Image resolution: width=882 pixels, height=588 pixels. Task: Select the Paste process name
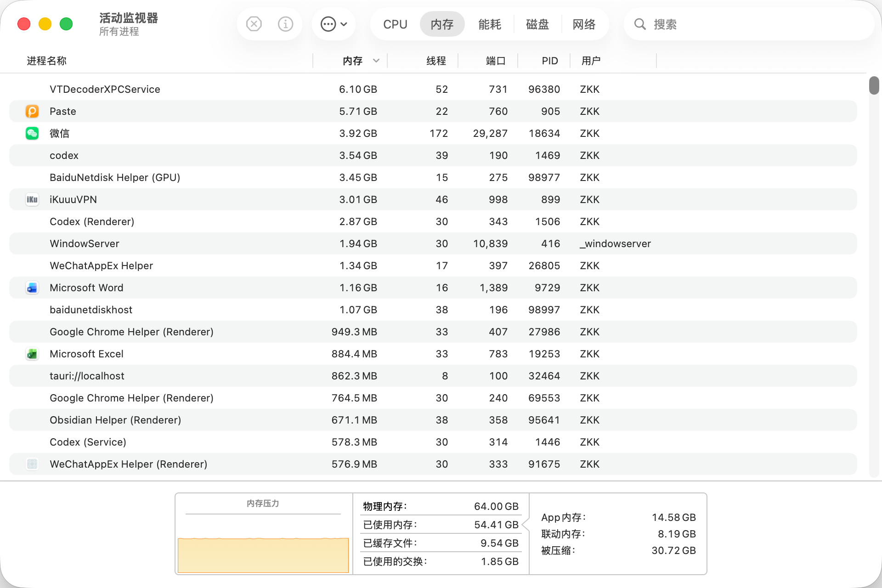[63, 111]
